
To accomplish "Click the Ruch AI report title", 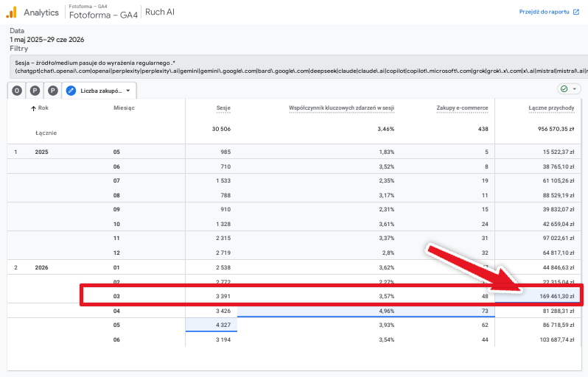I will tap(160, 12).
